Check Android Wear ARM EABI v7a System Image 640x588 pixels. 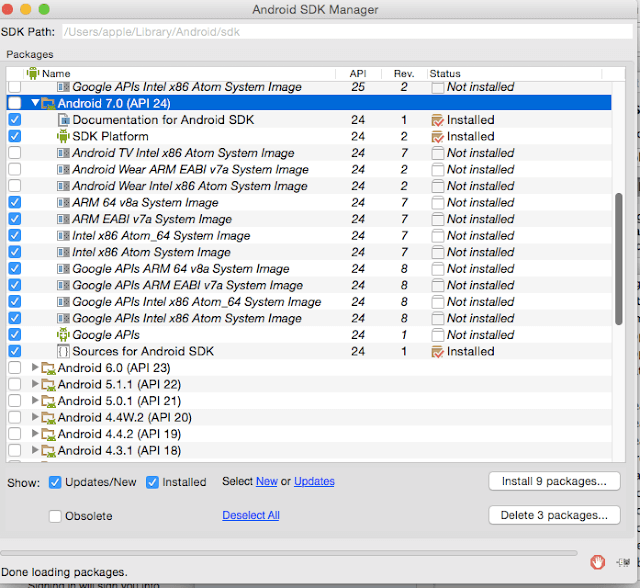15,169
